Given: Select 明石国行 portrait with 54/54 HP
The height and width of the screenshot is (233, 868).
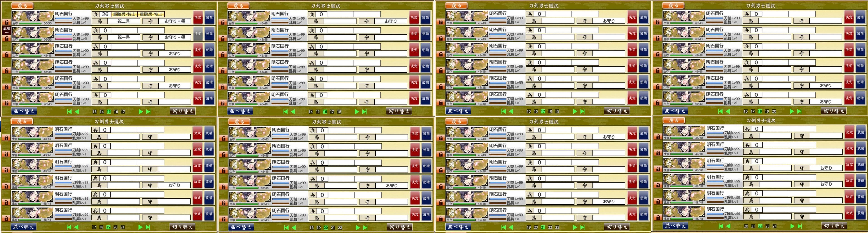Looking at the screenshot, I should pyautogui.click(x=33, y=82).
